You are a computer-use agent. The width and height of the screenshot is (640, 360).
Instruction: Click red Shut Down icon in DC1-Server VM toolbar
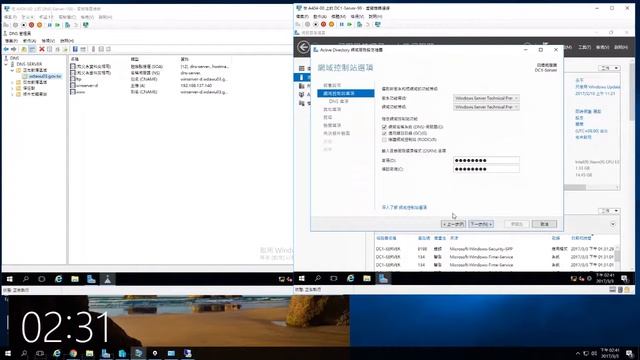click(323, 24)
